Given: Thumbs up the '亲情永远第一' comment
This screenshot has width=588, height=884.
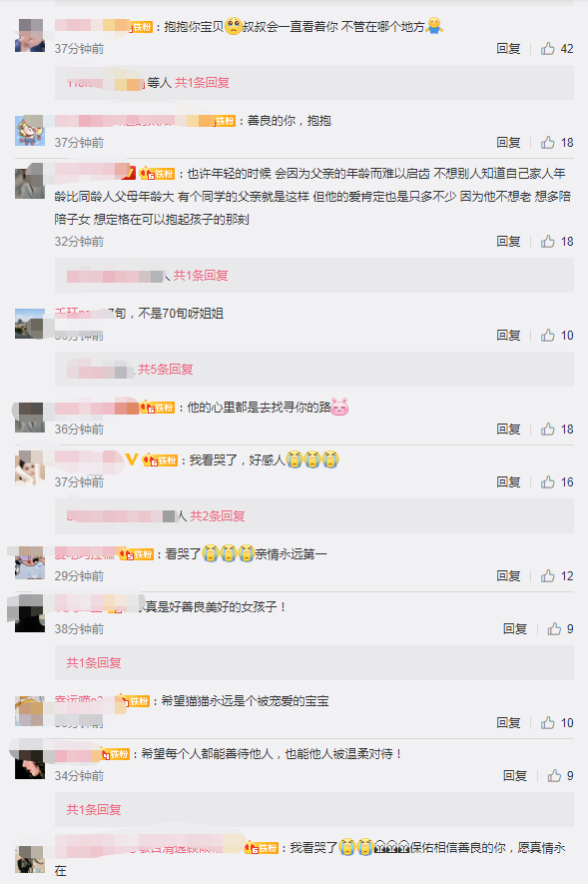Looking at the screenshot, I should tap(547, 576).
